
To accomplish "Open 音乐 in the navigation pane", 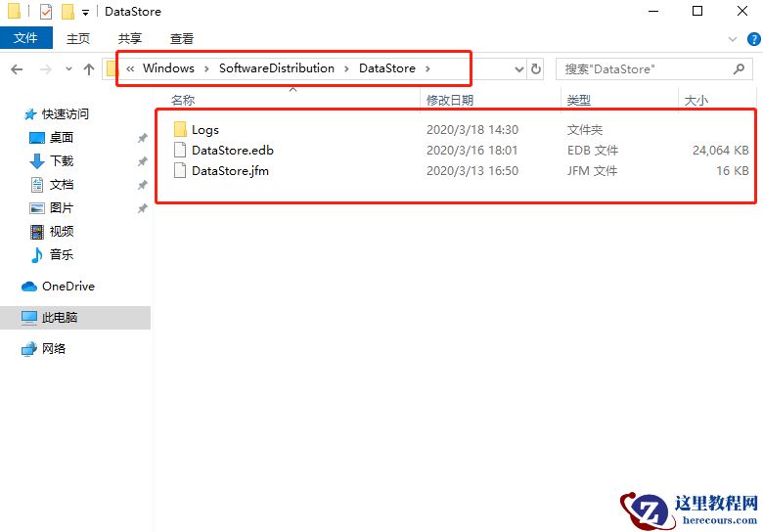I will click(62, 255).
